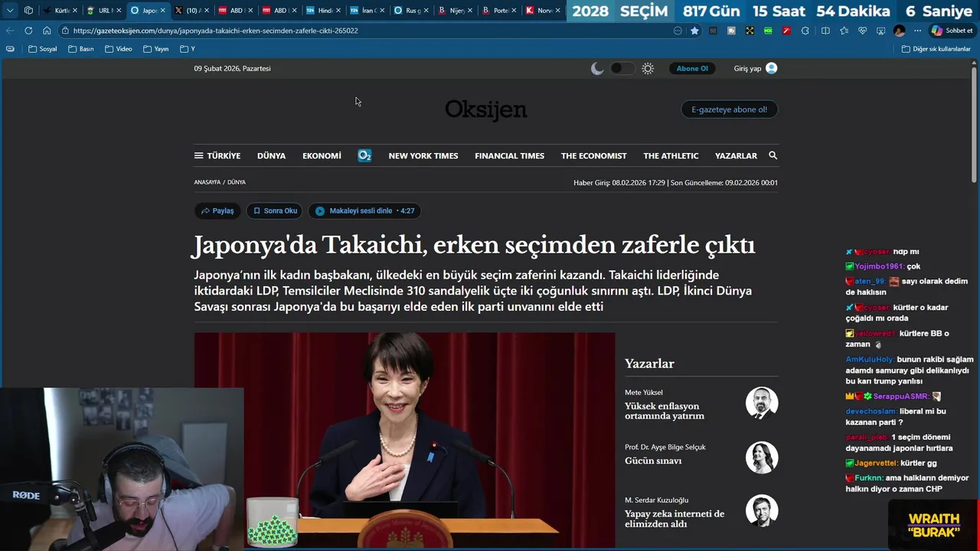Open the Video bookmarks folder

(119, 49)
